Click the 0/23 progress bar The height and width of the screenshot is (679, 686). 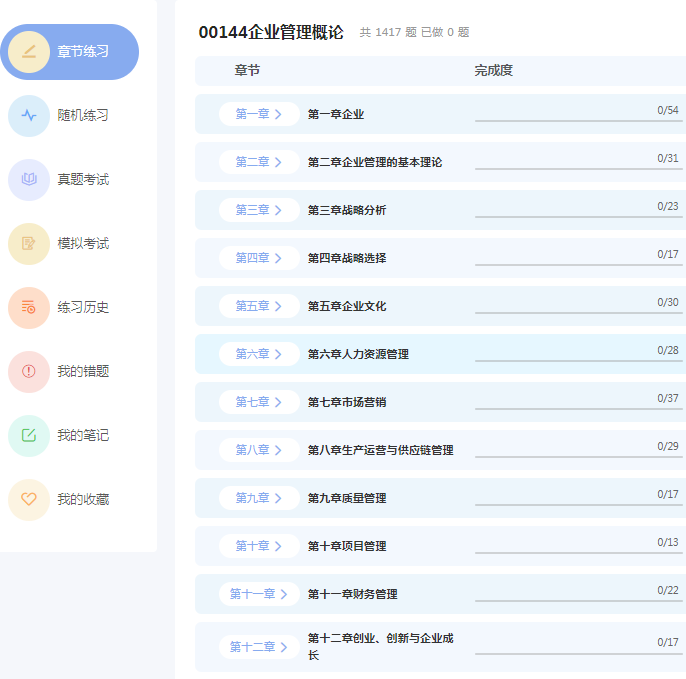(x=579, y=216)
